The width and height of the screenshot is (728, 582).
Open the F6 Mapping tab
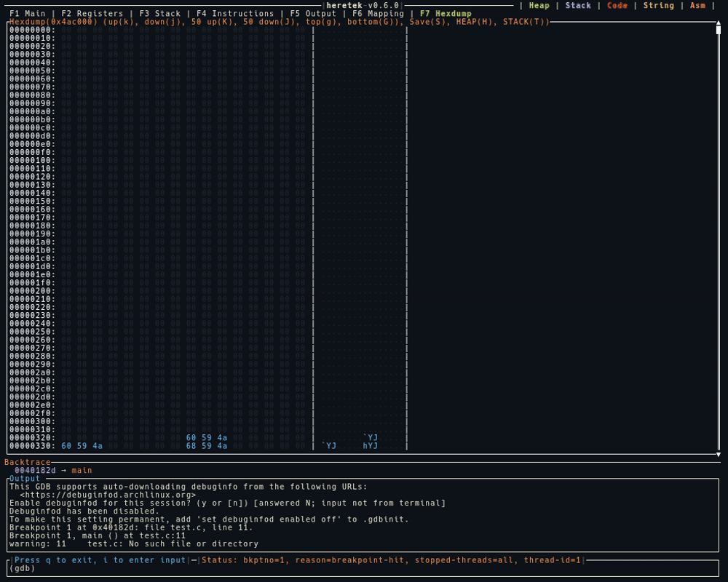coord(378,14)
